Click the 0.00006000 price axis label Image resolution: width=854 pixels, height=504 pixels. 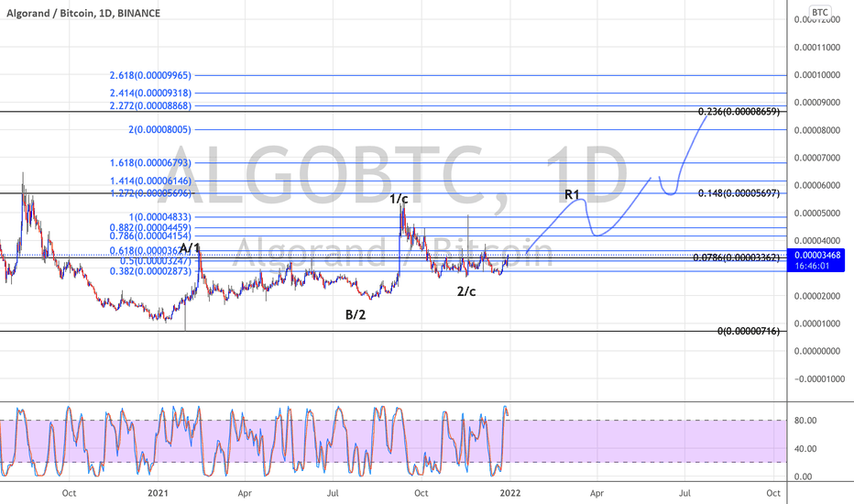coord(817,185)
